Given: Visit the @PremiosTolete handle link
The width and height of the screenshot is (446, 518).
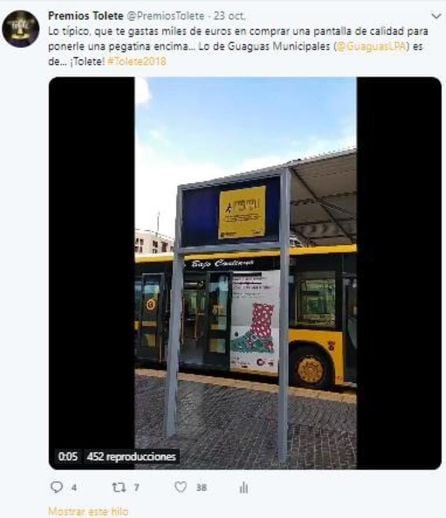Looking at the screenshot, I should pos(166,16).
